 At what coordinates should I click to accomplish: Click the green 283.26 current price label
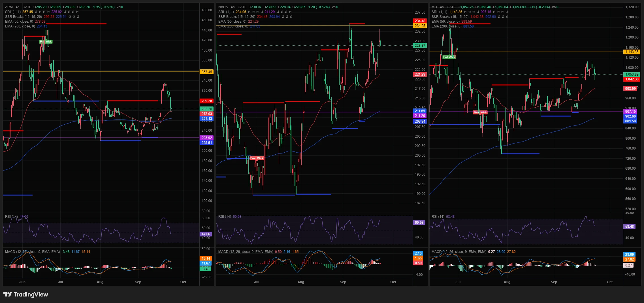[x=207, y=109]
